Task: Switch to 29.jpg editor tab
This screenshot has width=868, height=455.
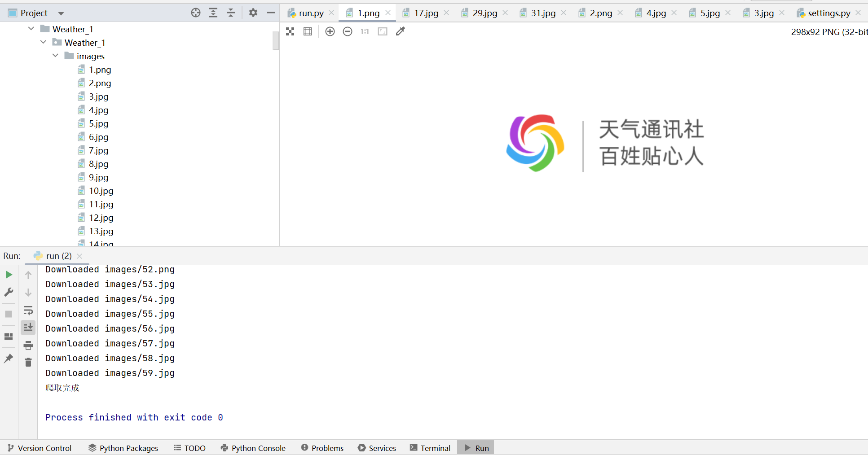Action: (485, 13)
